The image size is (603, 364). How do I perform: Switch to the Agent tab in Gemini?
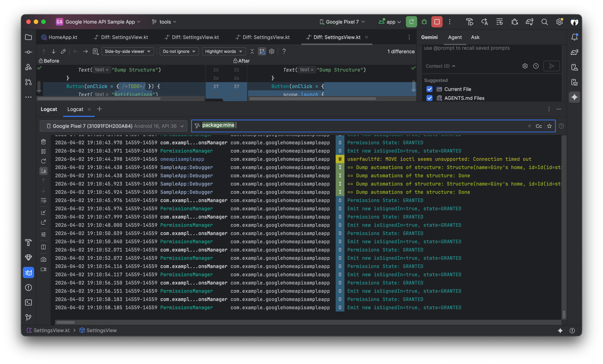455,37
